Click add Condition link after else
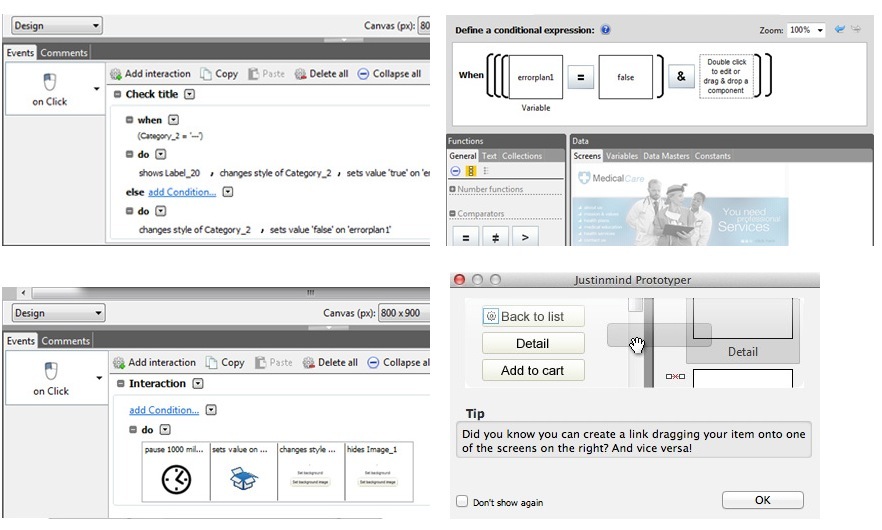 pos(182,192)
